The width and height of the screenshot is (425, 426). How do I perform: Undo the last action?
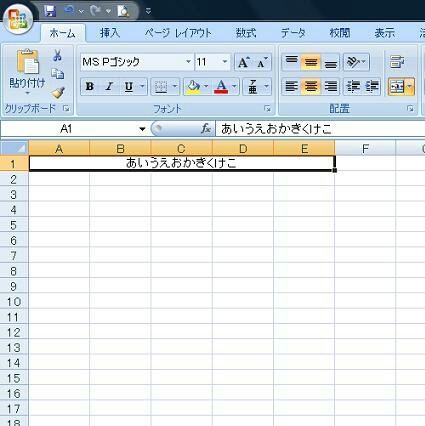[69, 11]
